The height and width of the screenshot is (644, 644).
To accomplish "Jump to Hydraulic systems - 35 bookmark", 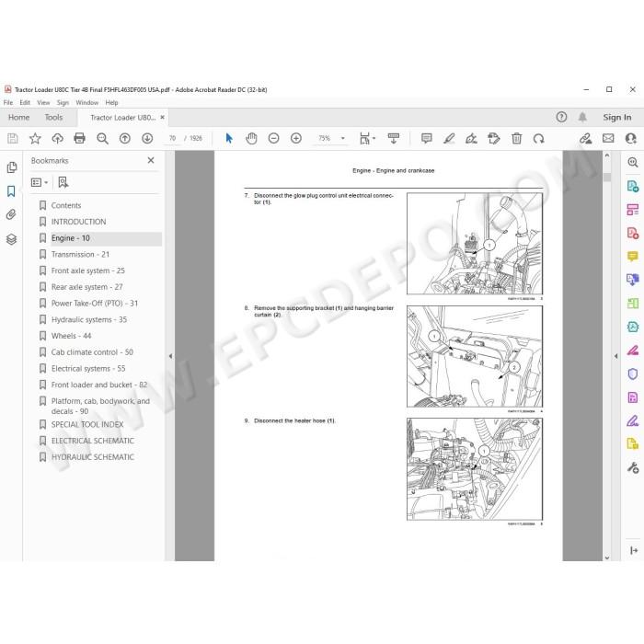I will click(88, 319).
